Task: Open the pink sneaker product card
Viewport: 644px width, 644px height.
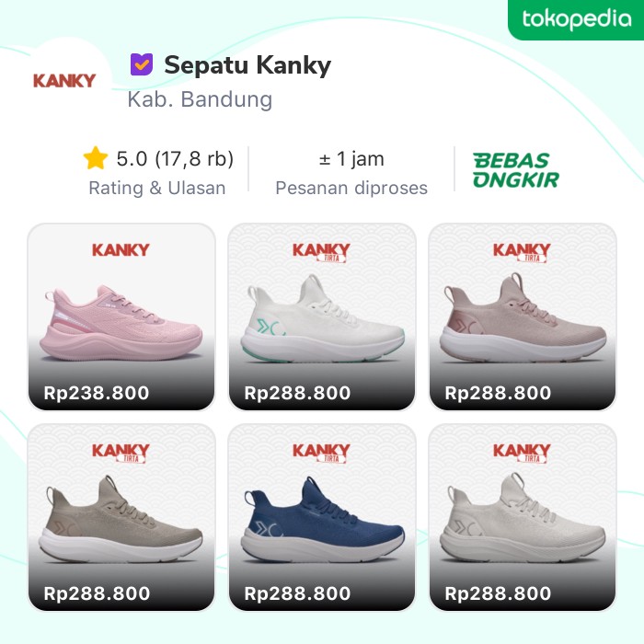Action: (121, 316)
